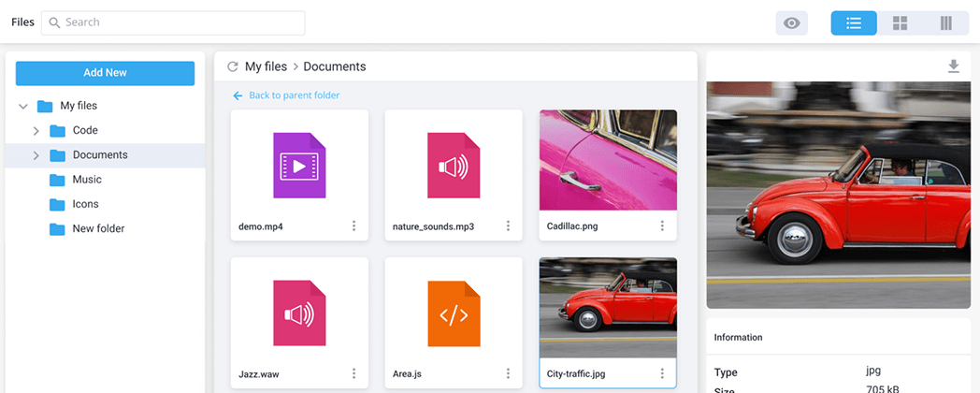Open options menu for Jazz.waw
The width and height of the screenshot is (980, 393).
coord(353,373)
